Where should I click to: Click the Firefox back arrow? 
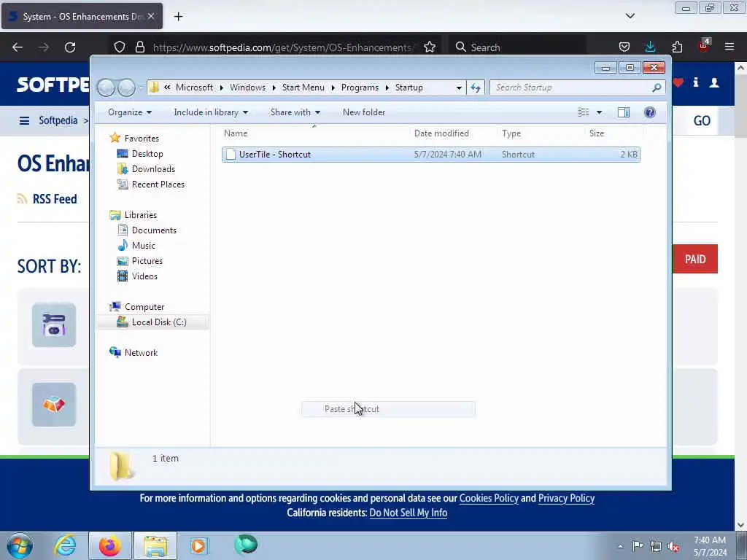coord(18,47)
